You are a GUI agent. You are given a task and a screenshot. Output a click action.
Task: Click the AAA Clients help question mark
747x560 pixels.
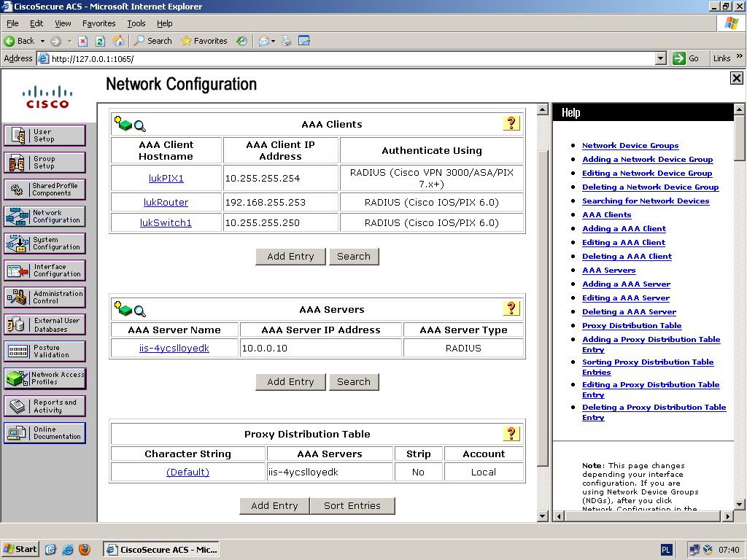pos(511,122)
